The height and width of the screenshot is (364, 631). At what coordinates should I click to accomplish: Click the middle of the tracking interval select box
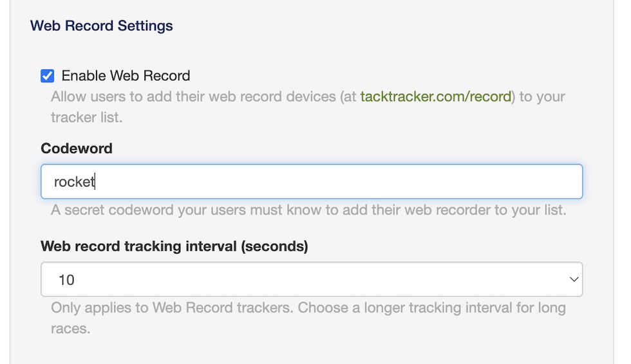[311, 280]
